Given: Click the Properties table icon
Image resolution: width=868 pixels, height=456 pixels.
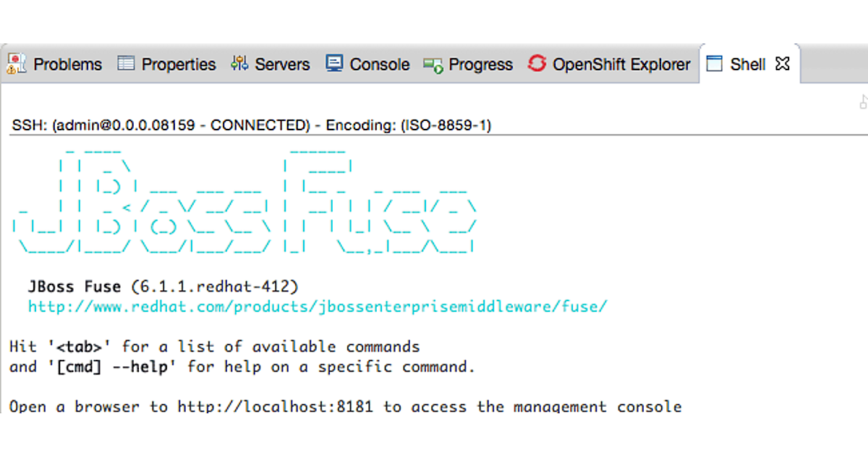Looking at the screenshot, I should click(126, 64).
